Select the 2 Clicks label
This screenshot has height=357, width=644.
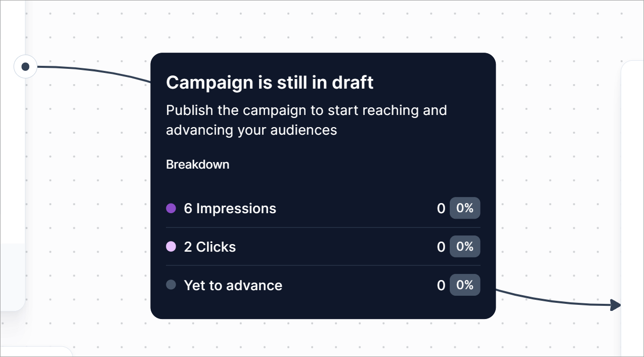click(209, 247)
